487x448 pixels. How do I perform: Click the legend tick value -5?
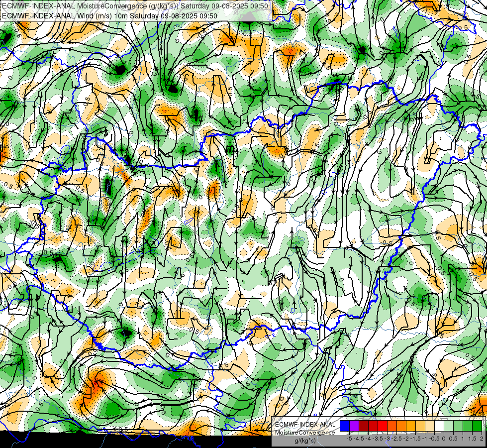click(349, 439)
